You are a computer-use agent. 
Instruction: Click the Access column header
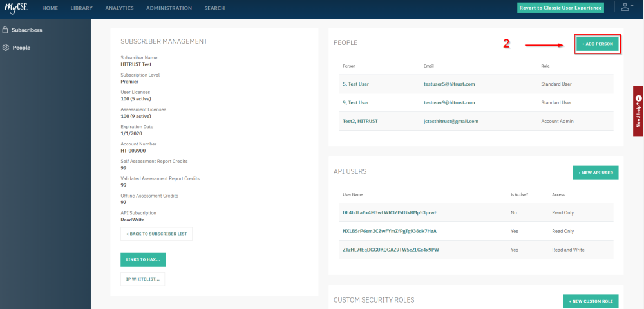[x=558, y=194]
